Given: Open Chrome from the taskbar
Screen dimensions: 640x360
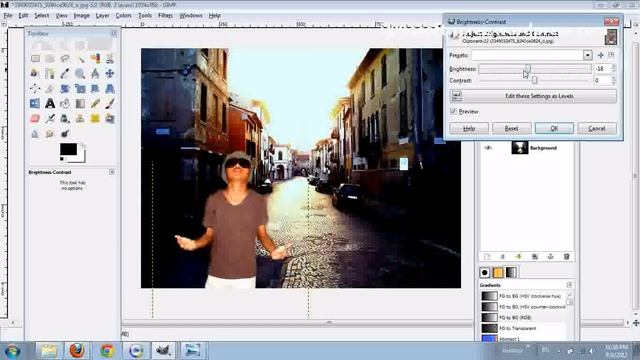Looking at the screenshot, I should tap(107, 351).
